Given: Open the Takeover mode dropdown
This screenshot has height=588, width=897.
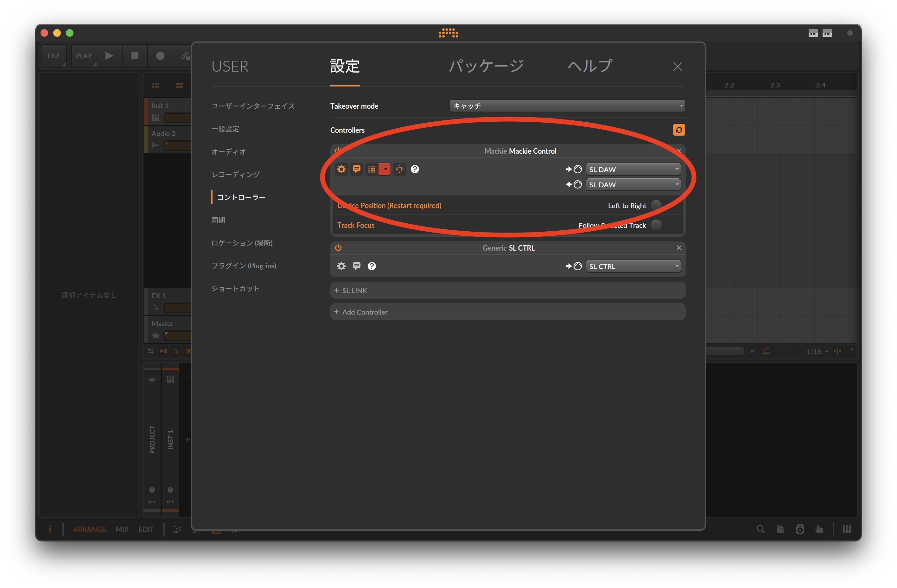Looking at the screenshot, I should tap(567, 106).
